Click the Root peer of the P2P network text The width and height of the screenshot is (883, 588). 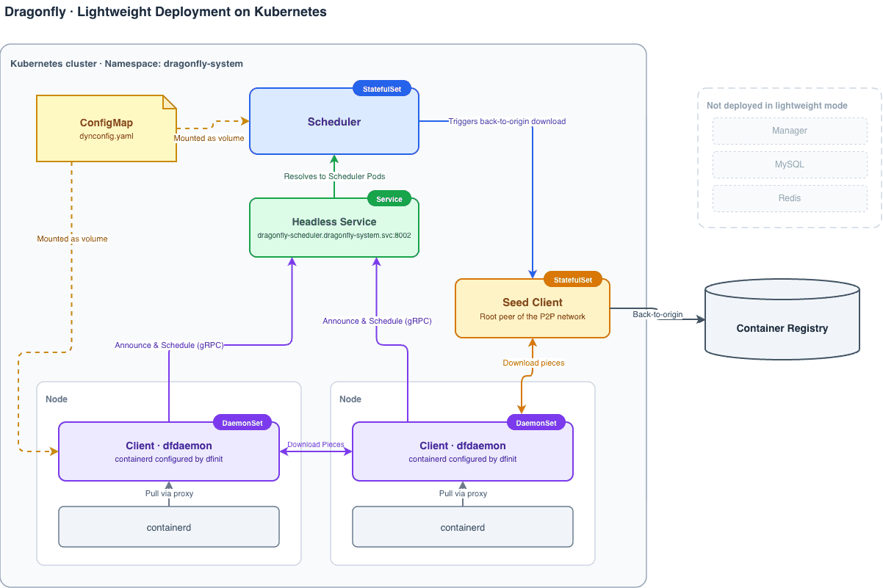click(533, 316)
